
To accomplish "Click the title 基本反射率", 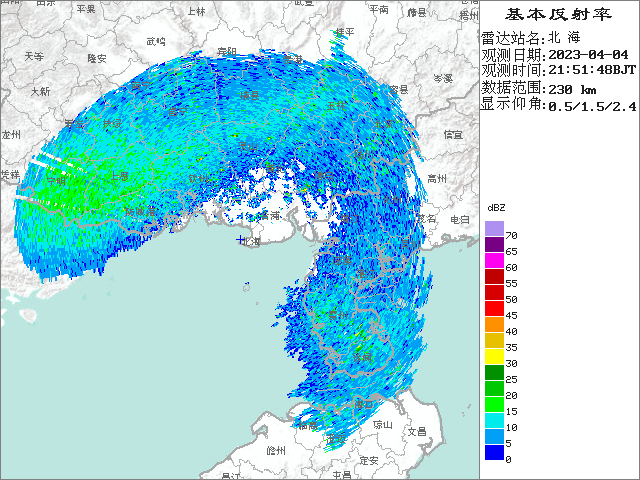I will (558, 14).
